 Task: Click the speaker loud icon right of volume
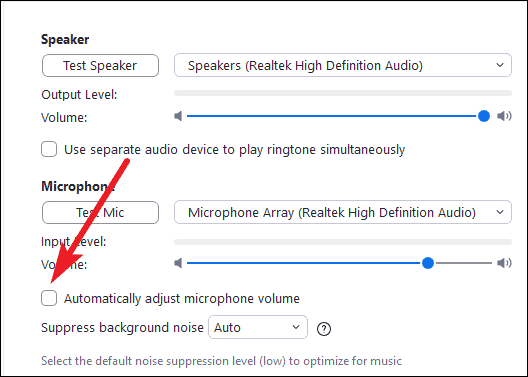click(x=504, y=116)
